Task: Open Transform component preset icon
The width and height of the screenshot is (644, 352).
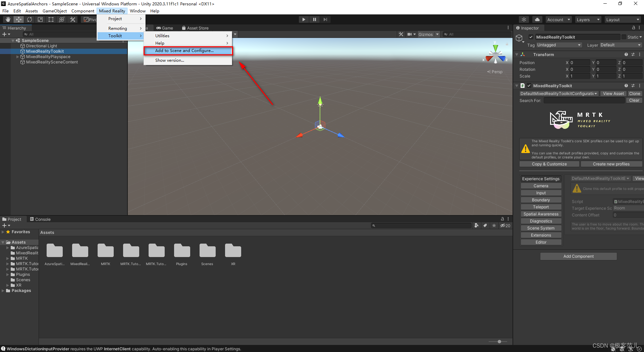Action: tap(633, 54)
